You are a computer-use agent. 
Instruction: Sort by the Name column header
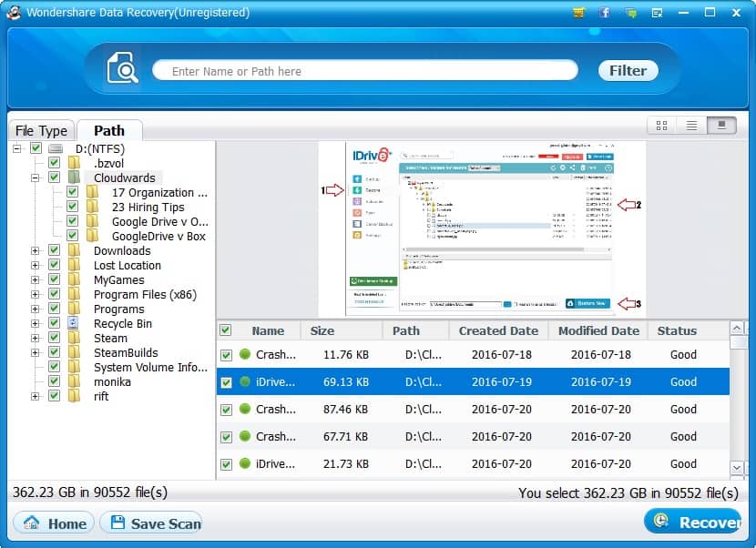coord(268,330)
